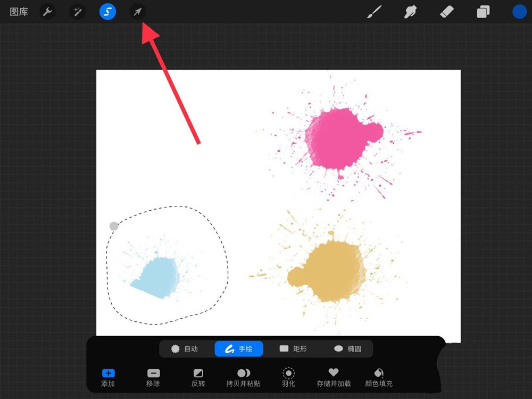Select the Smudge finger tool
The height and width of the screenshot is (399, 532).
tap(410, 12)
